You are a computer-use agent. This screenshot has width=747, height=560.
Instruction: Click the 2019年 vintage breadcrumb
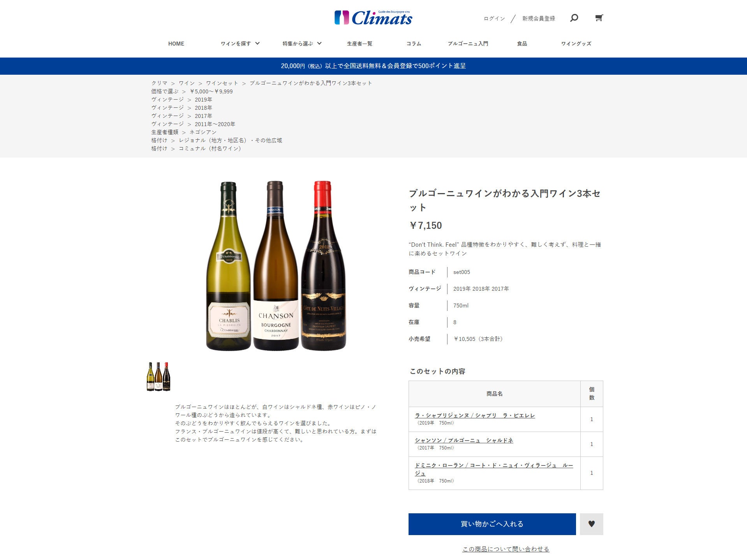point(203,99)
